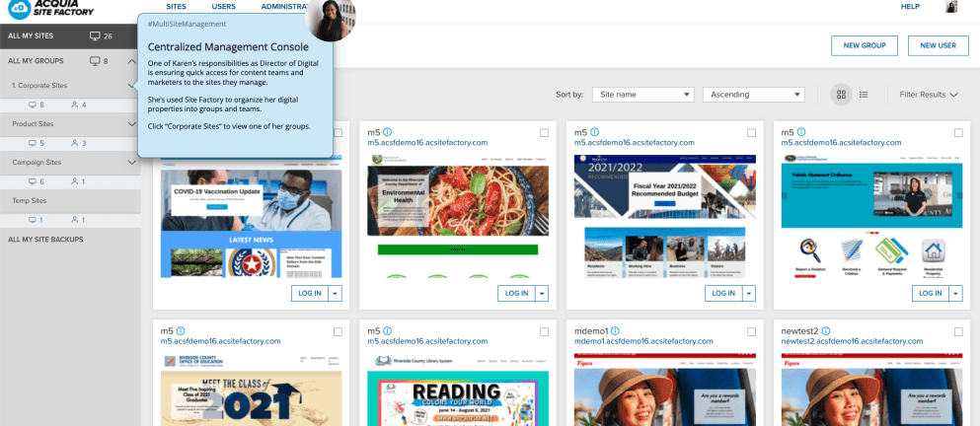The image size is (980, 426).
Task: Expand the Campaign Sites group
Action: (x=132, y=162)
